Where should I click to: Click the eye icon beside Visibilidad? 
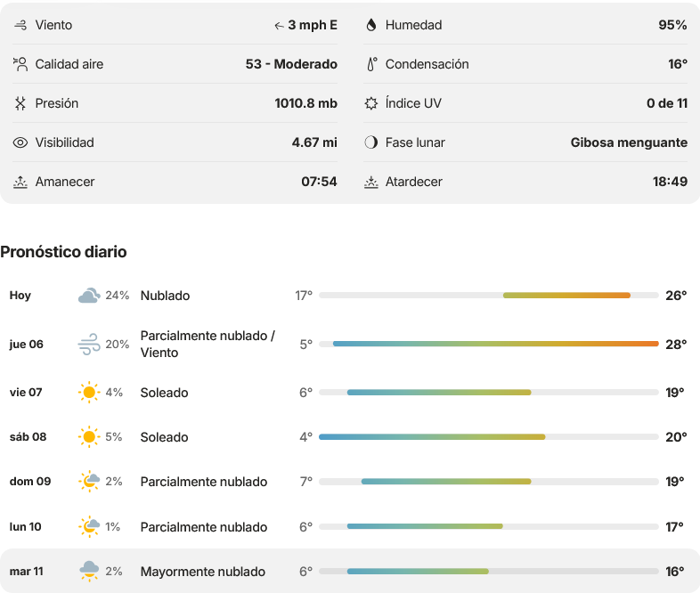tap(20, 142)
